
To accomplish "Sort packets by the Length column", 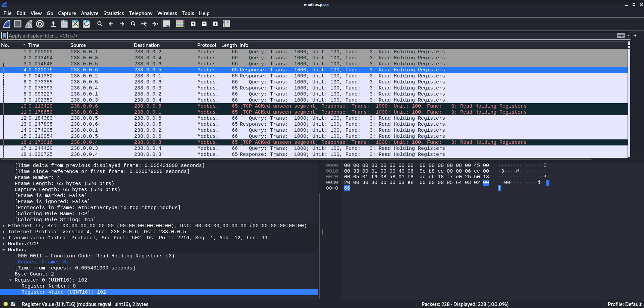I will pyautogui.click(x=229, y=45).
